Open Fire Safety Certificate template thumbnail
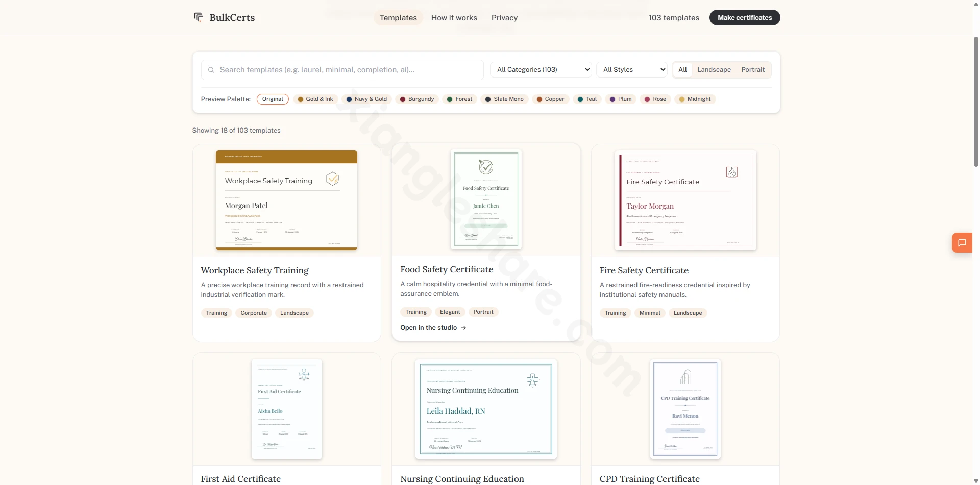 [x=685, y=200]
